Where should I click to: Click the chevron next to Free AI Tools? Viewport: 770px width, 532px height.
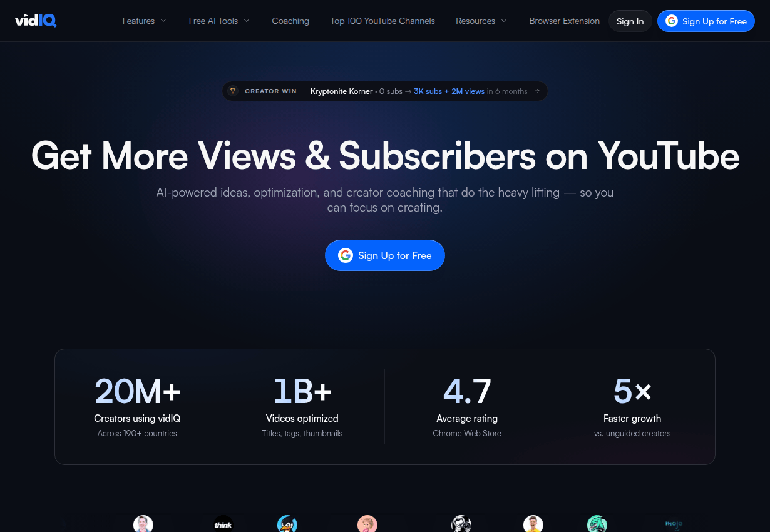click(246, 21)
